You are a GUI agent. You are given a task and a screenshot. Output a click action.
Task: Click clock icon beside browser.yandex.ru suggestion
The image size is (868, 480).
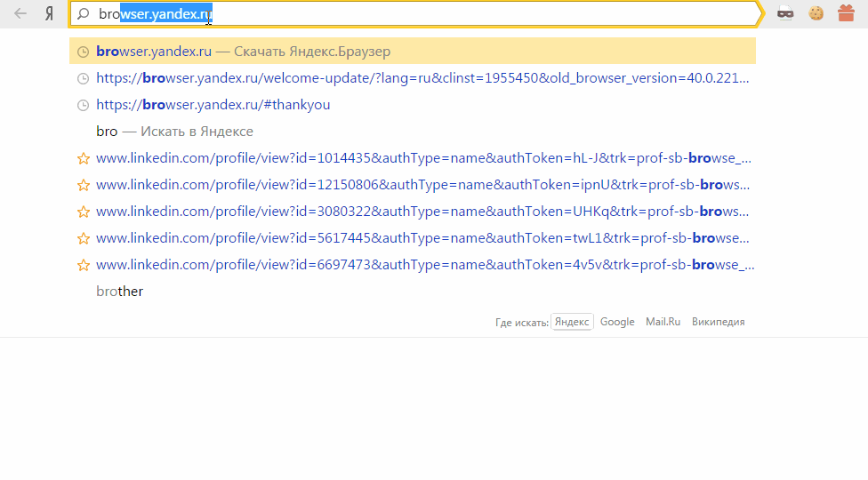(83, 52)
